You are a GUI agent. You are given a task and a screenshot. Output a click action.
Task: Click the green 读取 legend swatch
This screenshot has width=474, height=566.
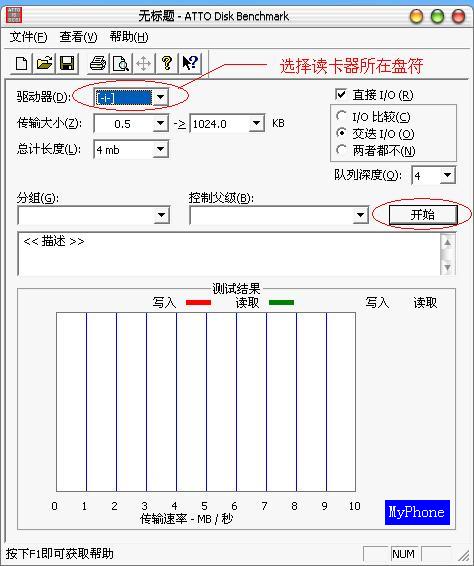pyautogui.click(x=281, y=302)
